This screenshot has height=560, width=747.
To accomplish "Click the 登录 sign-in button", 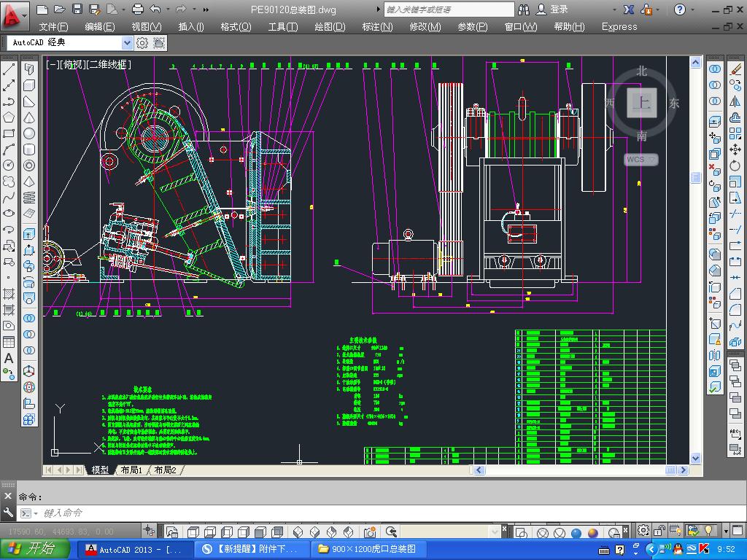I will point(559,9).
